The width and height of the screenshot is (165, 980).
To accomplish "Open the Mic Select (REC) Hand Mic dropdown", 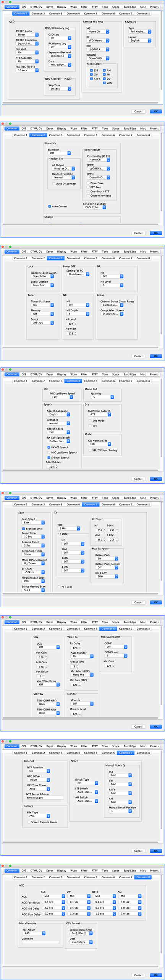I will pos(82,675).
